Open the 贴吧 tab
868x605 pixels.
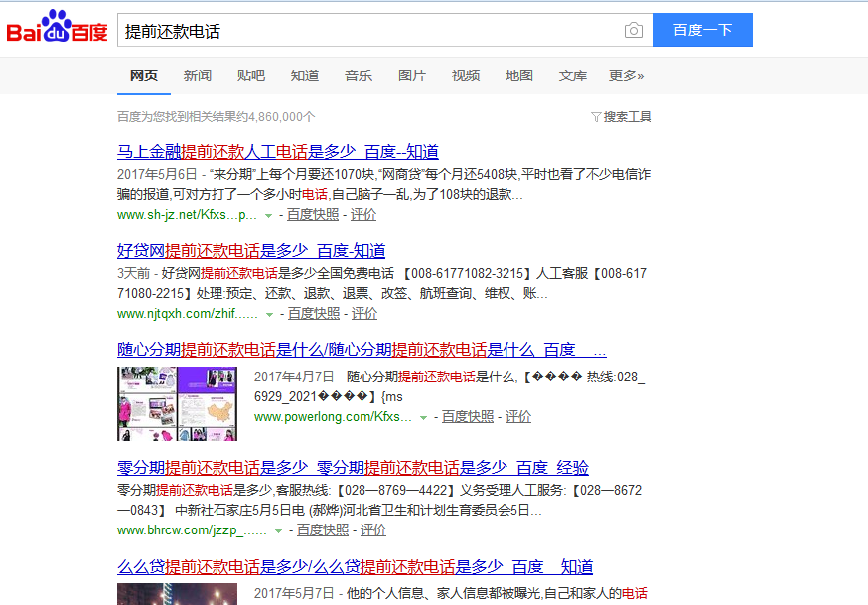click(x=251, y=76)
